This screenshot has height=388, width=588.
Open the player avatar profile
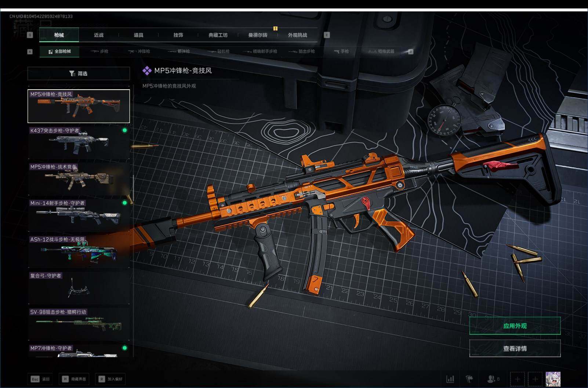pyautogui.click(x=553, y=379)
